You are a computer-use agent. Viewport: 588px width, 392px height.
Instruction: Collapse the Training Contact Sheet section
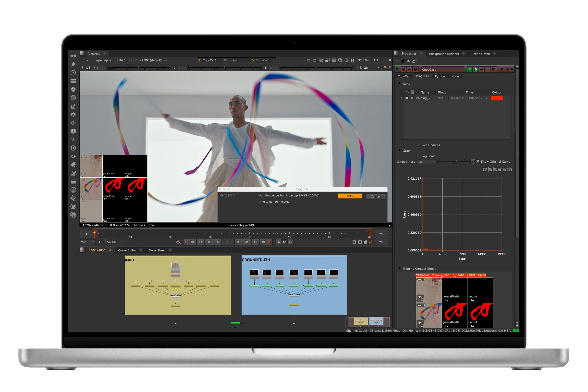click(400, 268)
